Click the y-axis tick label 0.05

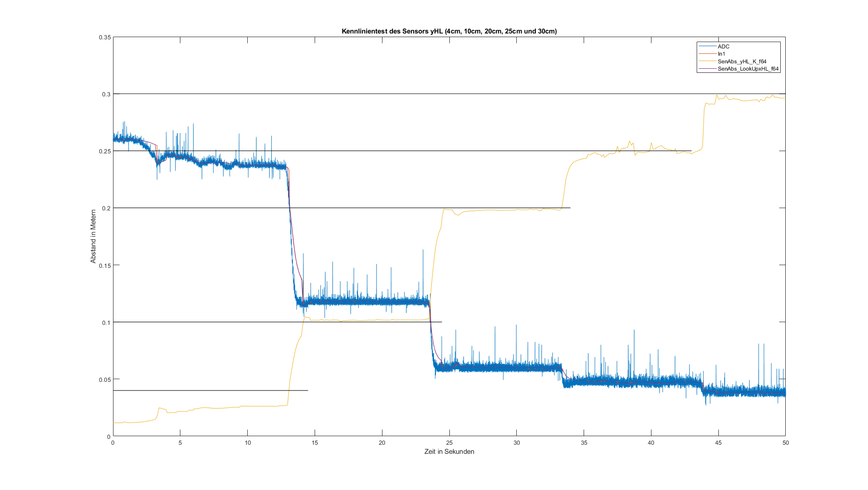click(104, 379)
